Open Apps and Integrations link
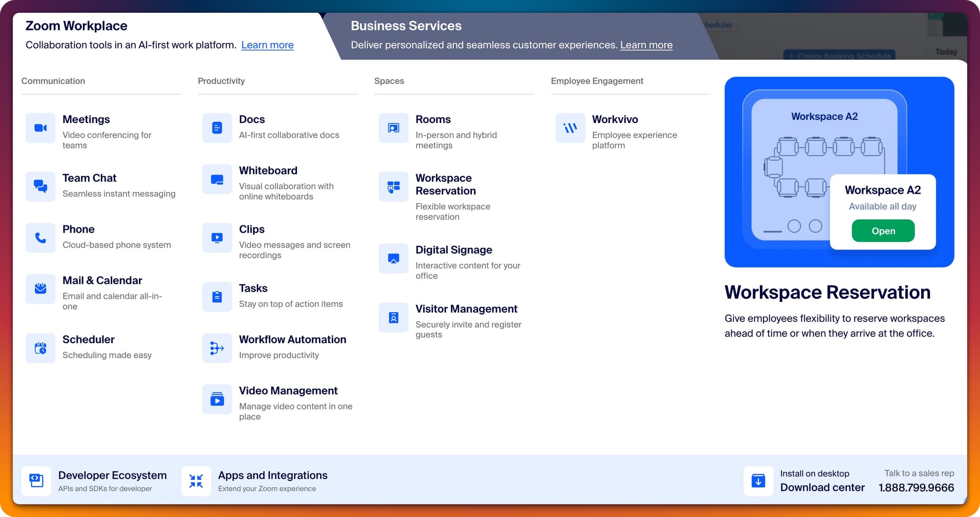 point(272,475)
